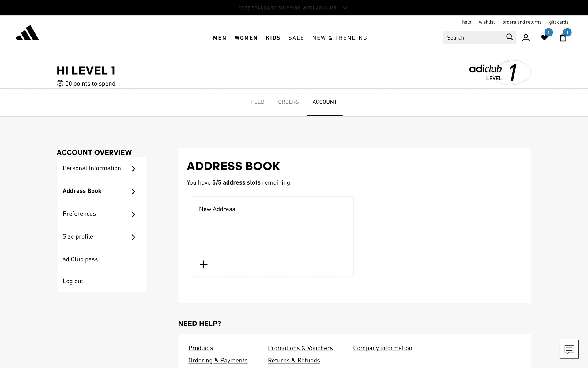Open the gift cards link
Viewport: 588px width, 368px height.
[559, 22]
